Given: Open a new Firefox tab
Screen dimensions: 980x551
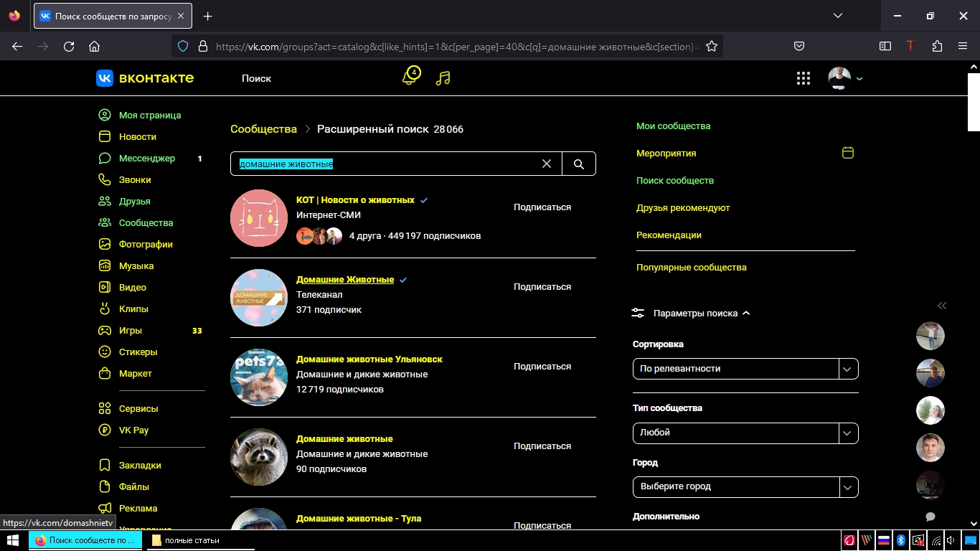Looking at the screenshot, I should 207,16.
